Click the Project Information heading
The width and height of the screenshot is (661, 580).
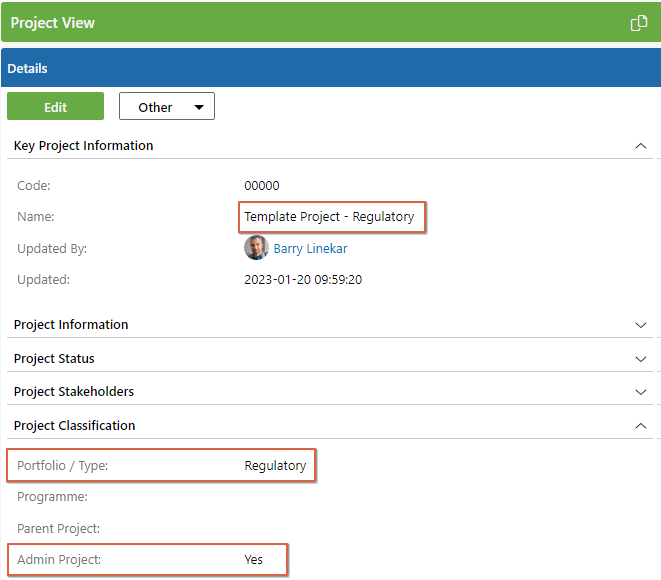[x=71, y=325]
